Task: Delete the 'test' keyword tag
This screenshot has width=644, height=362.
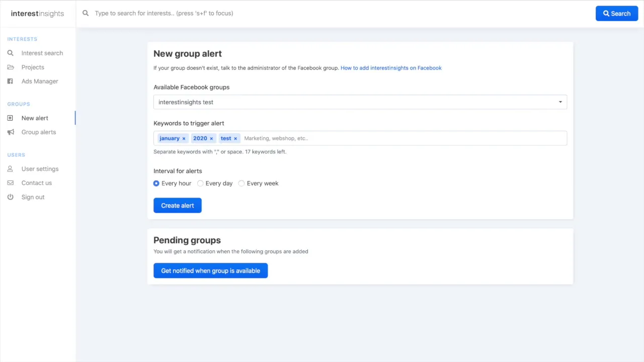Action: (x=235, y=138)
